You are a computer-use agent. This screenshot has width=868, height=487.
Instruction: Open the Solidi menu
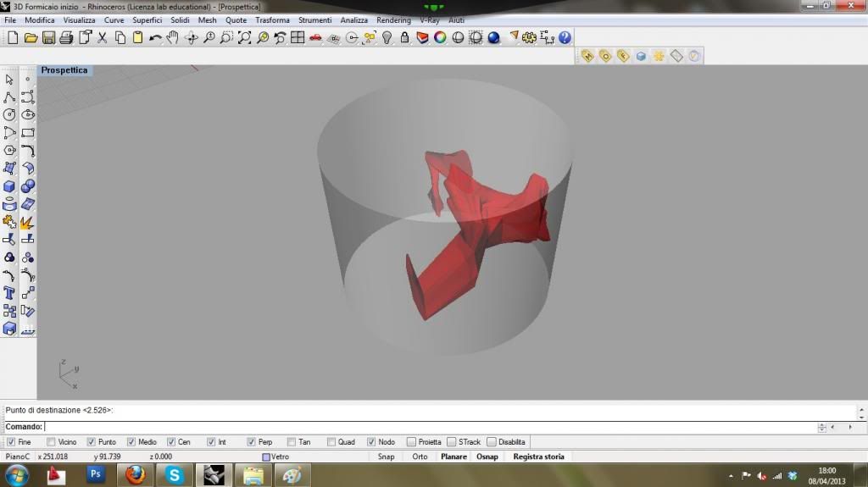(180, 20)
